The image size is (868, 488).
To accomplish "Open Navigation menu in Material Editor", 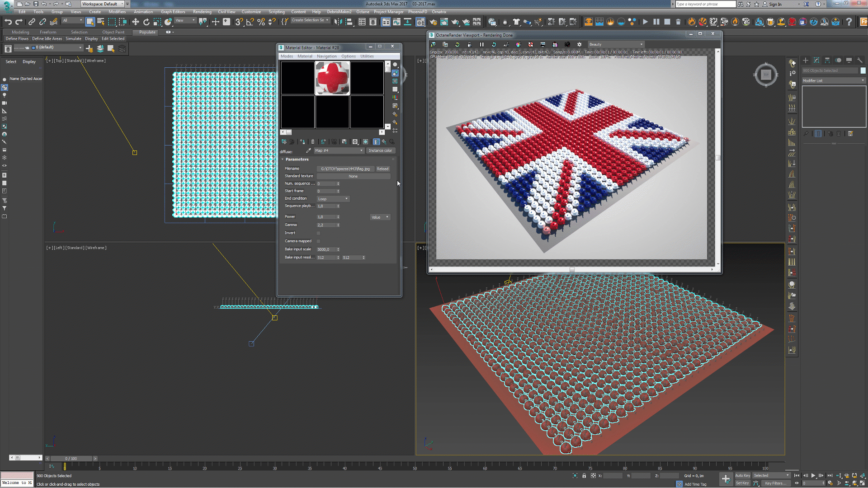I will (326, 56).
